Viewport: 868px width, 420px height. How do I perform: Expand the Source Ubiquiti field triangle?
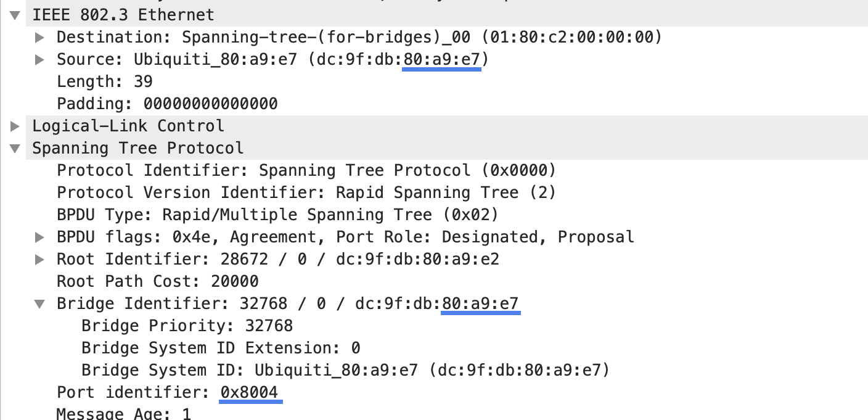pos(39,60)
